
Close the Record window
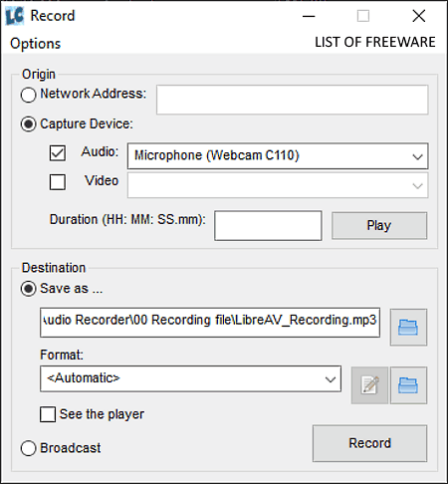coord(419,16)
